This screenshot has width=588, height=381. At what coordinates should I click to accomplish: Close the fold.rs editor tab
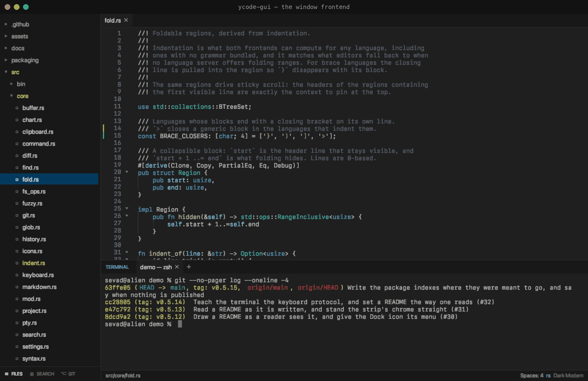[126, 20]
